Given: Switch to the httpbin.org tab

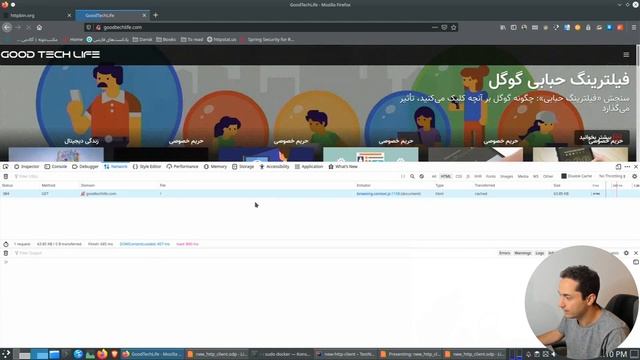Looking at the screenshot, I should pos(35,15).
